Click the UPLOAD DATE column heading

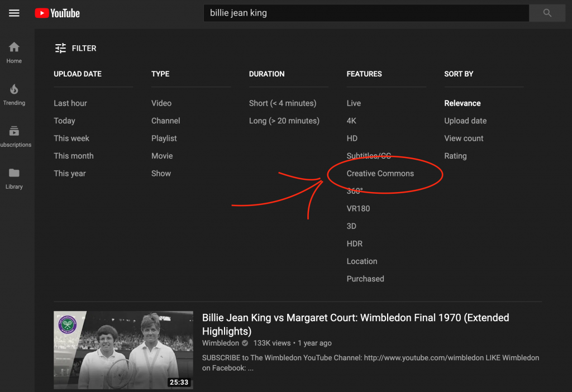[x=78, y=74]
